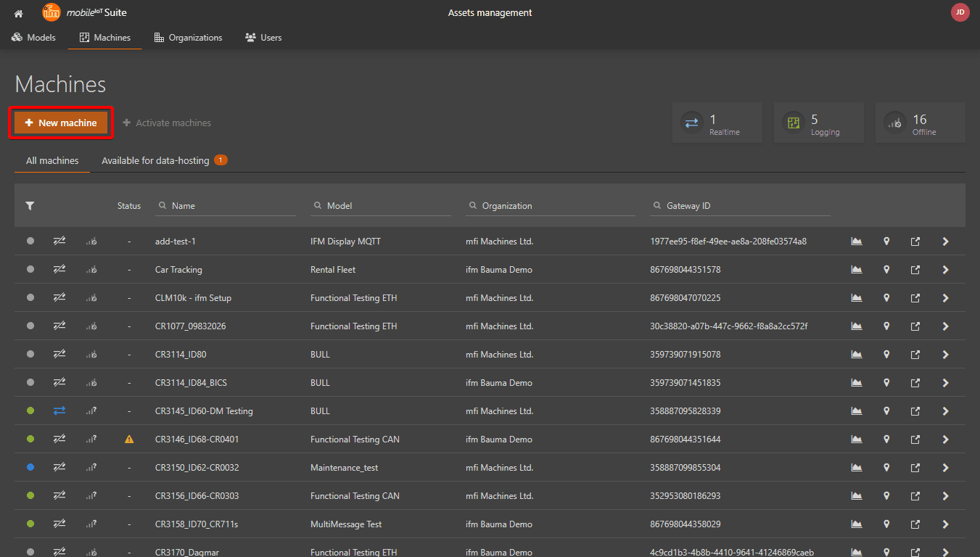Expand CR1077_09832026 row with chevron arrow
The image size is (980, 557).
click(x=945, y=326)
